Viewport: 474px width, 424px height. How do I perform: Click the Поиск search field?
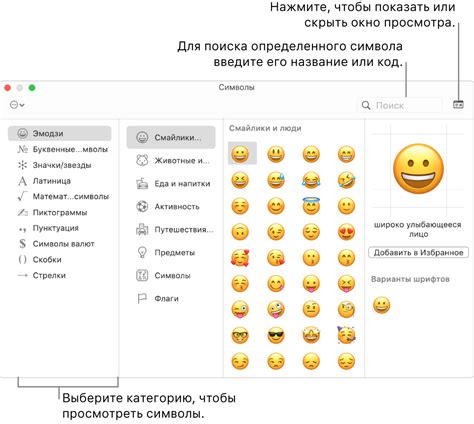399,105
